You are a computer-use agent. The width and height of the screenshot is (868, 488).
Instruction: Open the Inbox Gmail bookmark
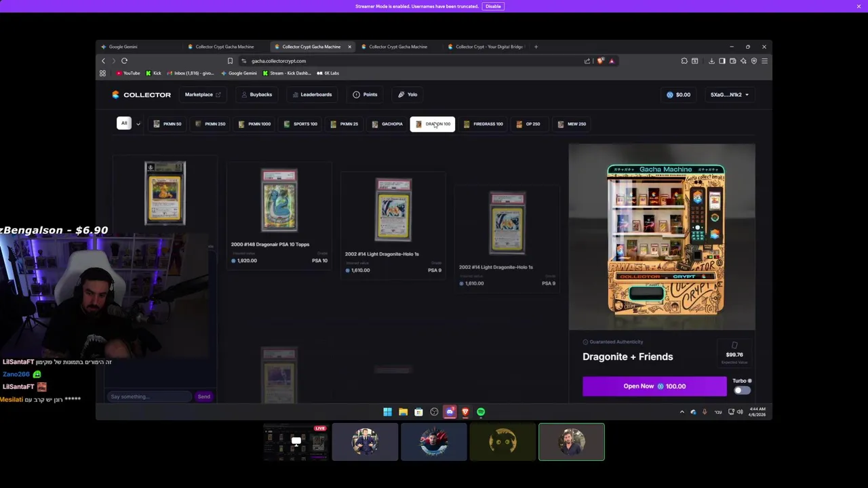191,73
